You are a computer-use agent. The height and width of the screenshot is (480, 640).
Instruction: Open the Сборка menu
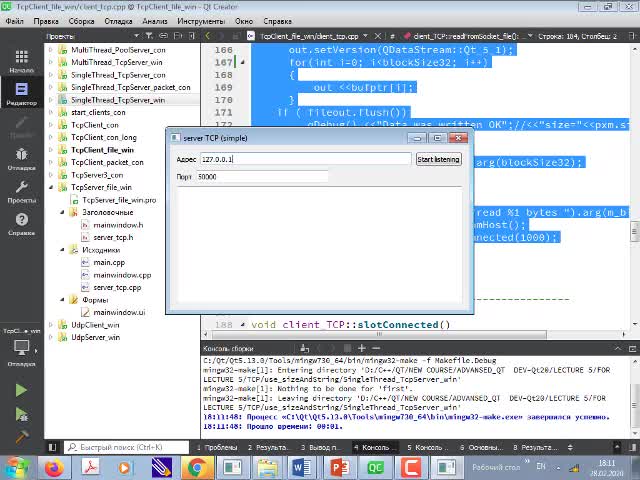(x=82, y=21)
